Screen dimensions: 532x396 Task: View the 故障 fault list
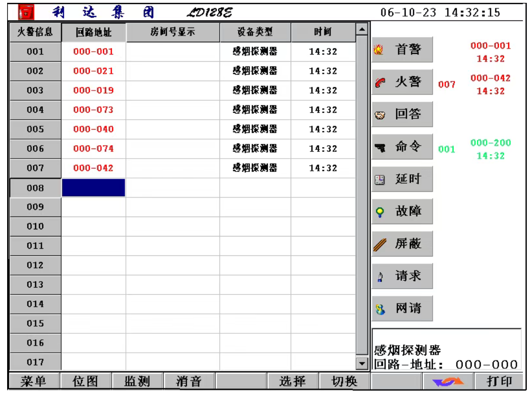pos(402,211)
